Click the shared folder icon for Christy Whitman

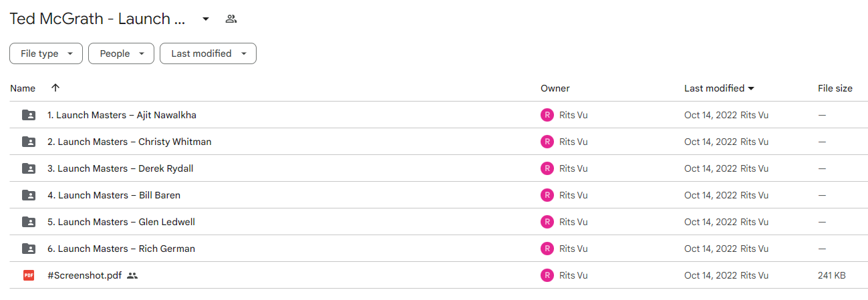(x=29, y=142)
